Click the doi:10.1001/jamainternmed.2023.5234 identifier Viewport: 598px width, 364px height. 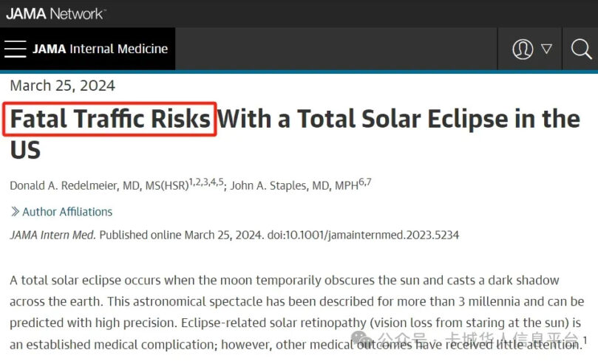(363, 235)
